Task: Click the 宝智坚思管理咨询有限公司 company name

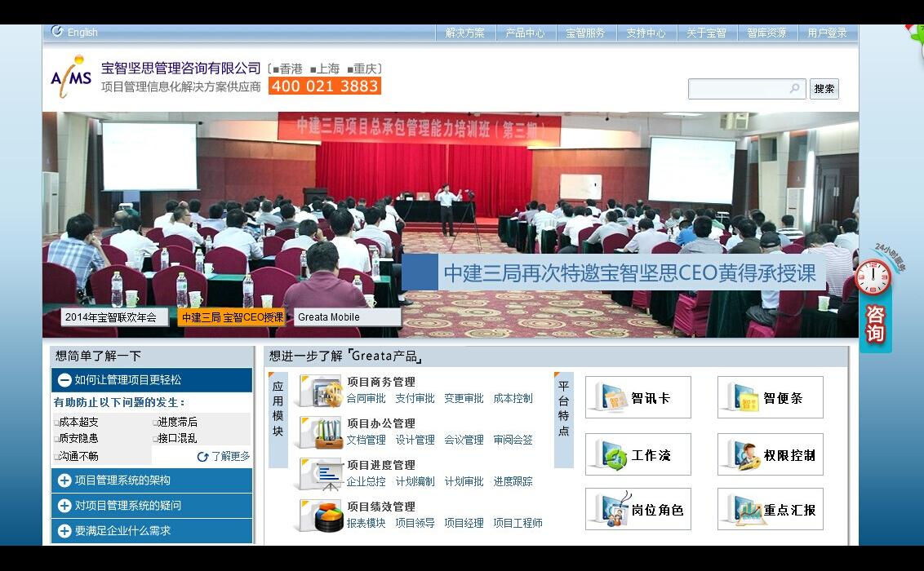Action: (x=181, y=69)
